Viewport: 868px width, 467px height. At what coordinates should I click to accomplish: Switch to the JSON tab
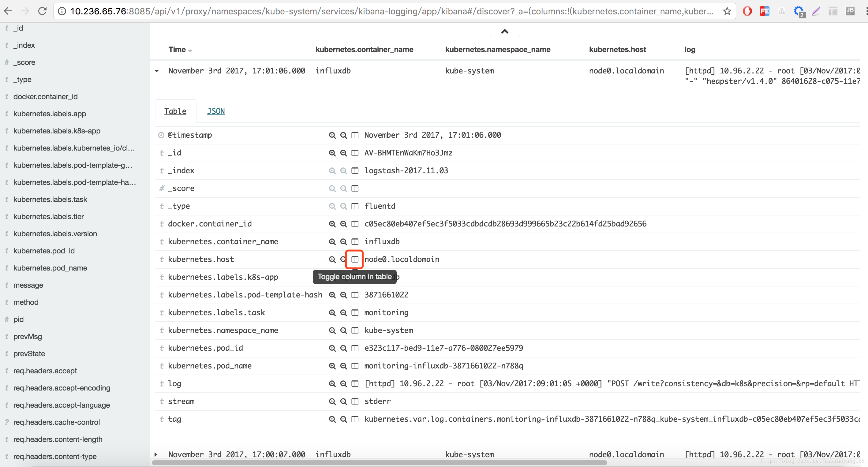coord(216,111)
